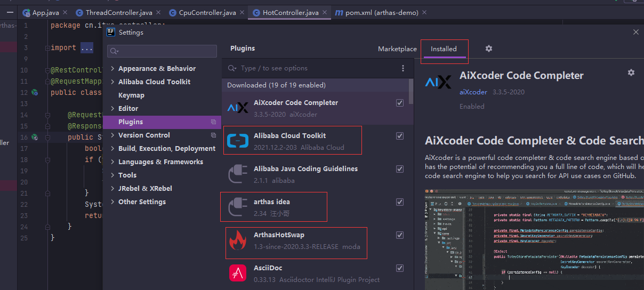Select Alibaba Java Coding Guidelines row
644x290 pixels.
click(315, 174)
